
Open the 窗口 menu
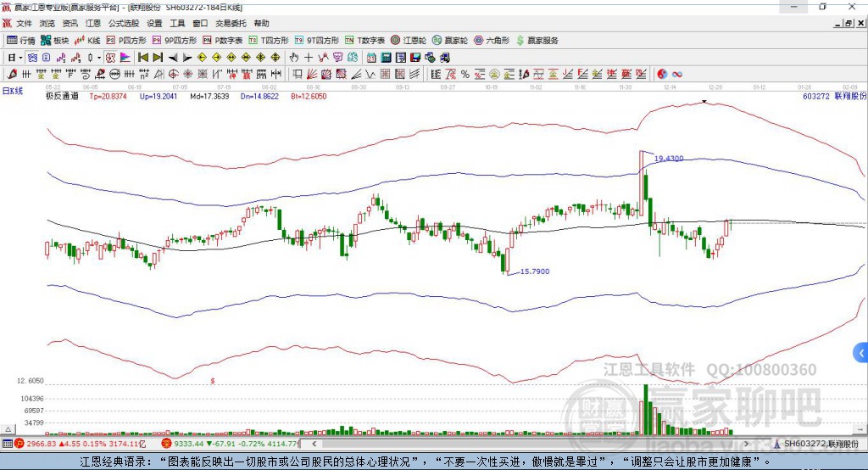click(200, 23)
